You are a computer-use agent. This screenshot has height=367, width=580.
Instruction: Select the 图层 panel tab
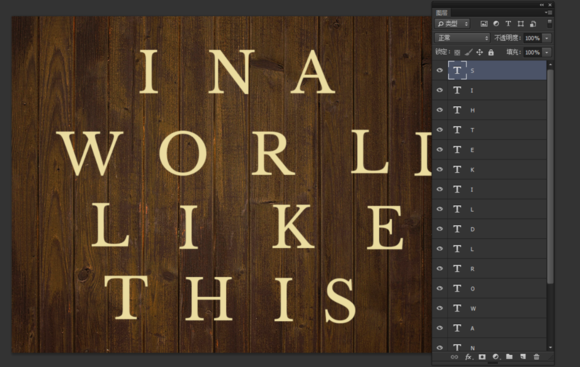point(442,13)
